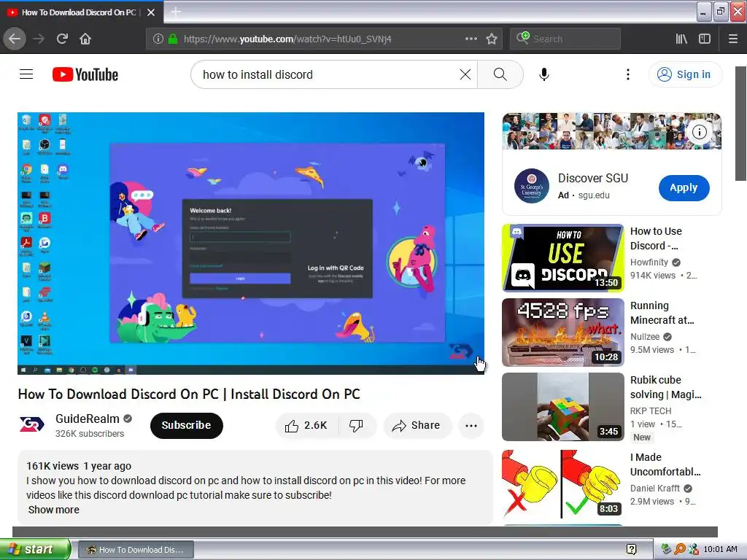Submit search with the magnifier button
This screenshot has height=560, width=747.
point(500,74)
